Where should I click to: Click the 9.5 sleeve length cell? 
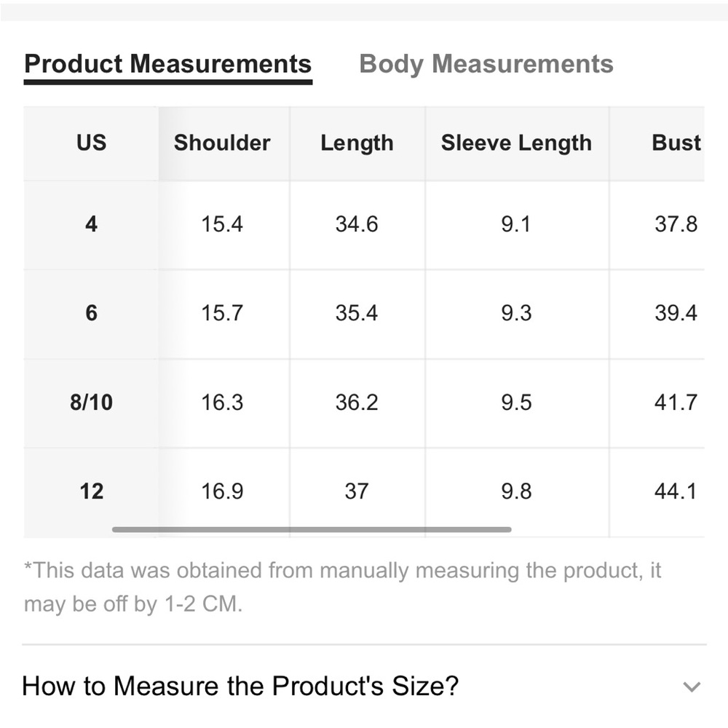pos(516,402)
